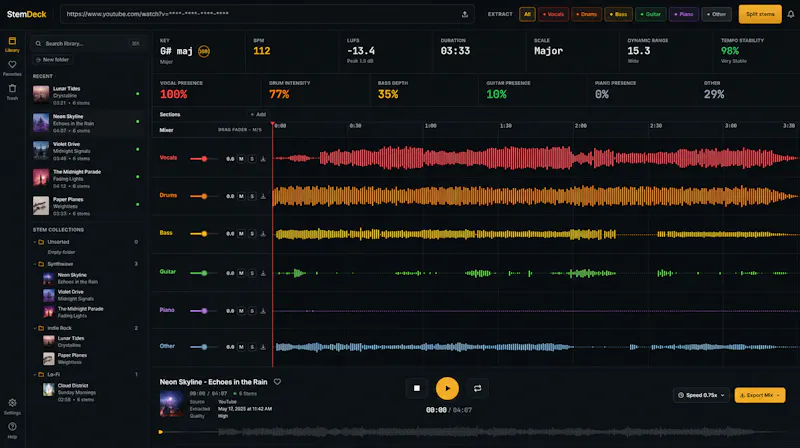
Task: Open the Library sidebar section
Action: (x=12, y=44)
